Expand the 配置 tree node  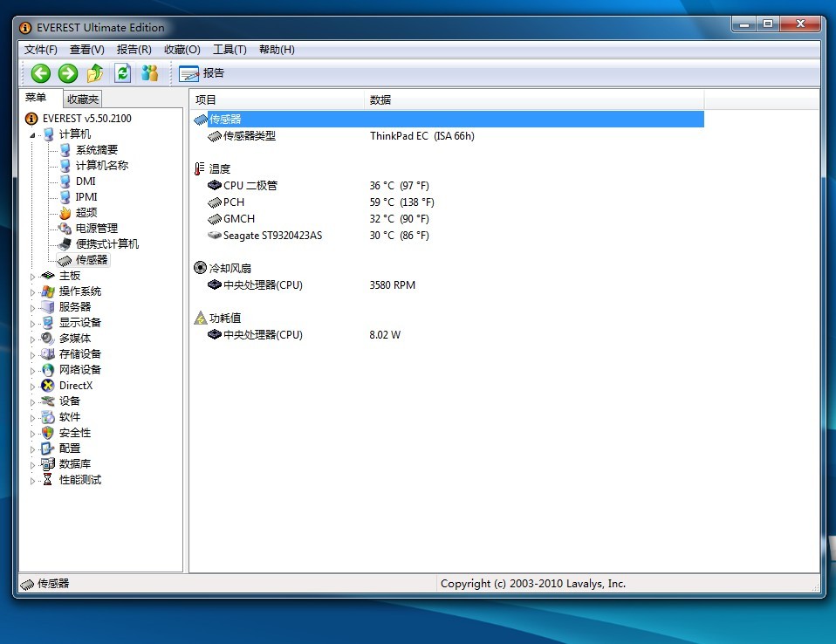coord(32,449)
